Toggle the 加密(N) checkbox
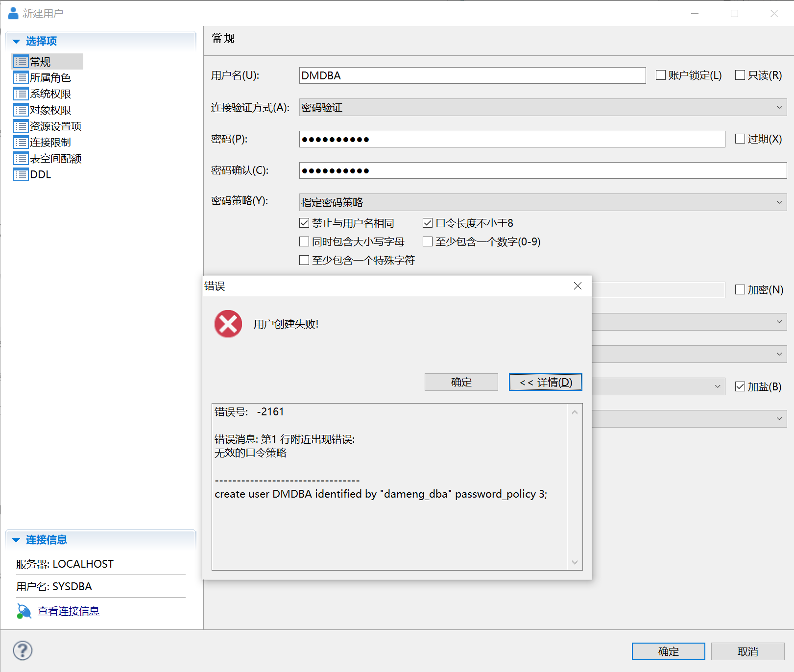 coord(740,289)
